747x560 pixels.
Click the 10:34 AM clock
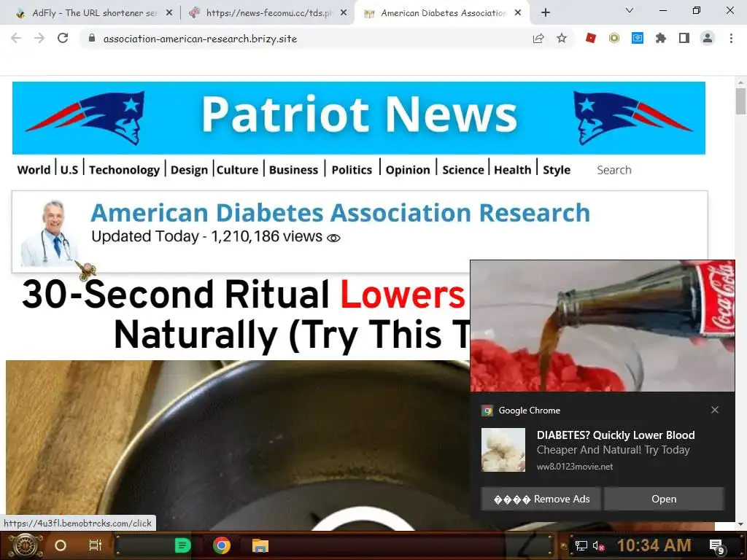(654, 545)
